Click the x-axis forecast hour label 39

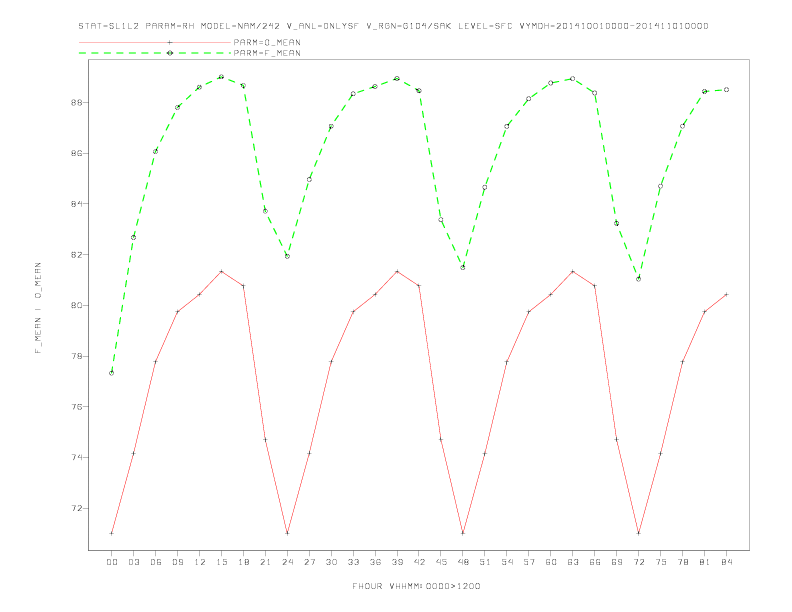[x=397, y=562]
